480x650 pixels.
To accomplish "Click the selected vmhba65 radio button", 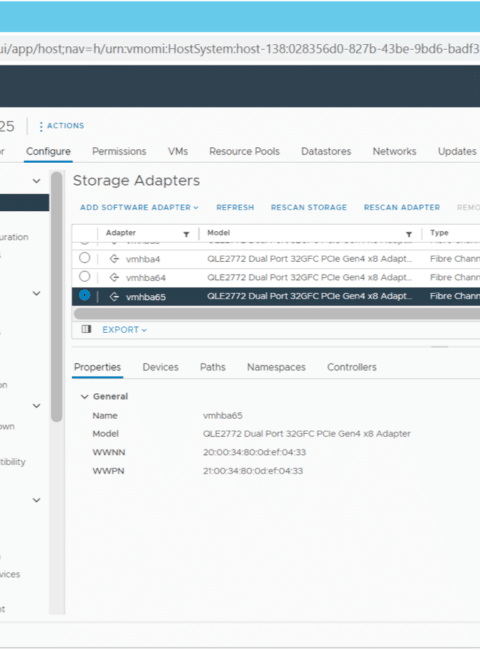I will [85, 295].
